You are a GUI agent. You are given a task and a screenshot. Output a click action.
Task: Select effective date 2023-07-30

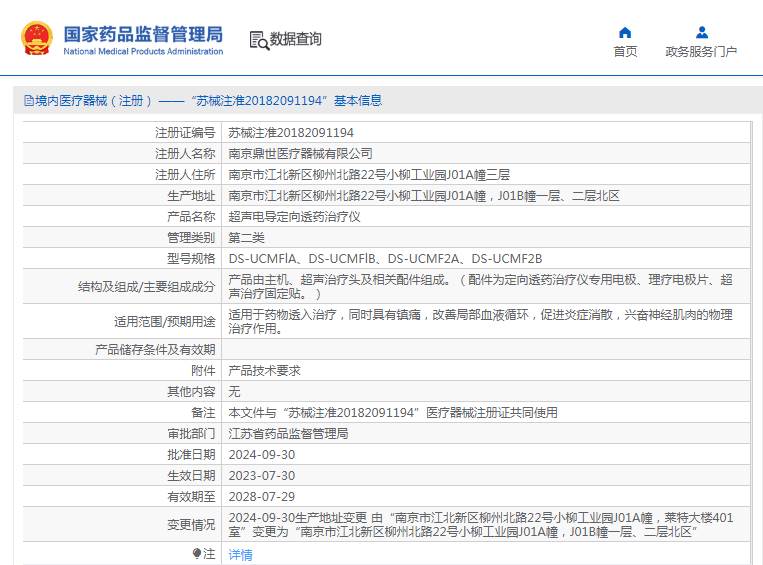262,475
